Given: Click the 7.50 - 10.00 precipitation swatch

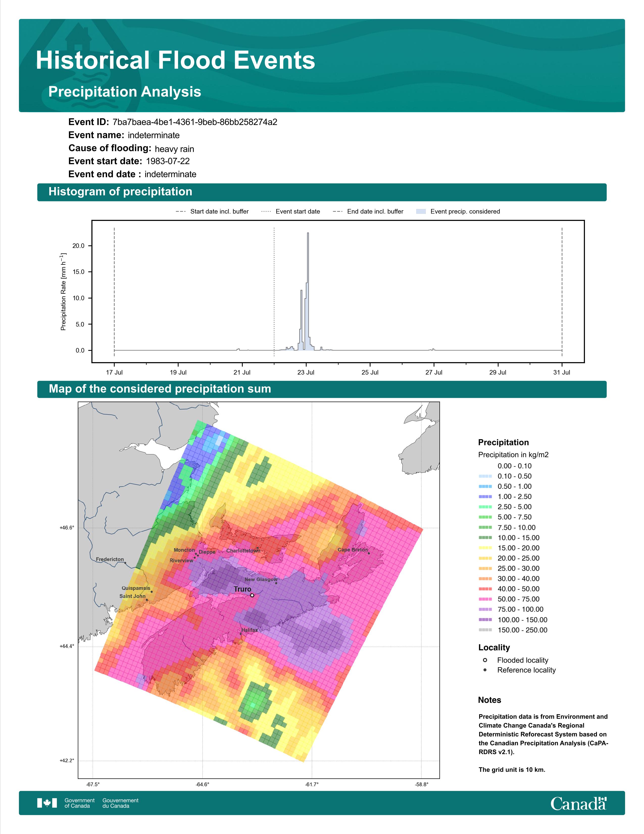Looking at the screenshot, I should 485,527.
